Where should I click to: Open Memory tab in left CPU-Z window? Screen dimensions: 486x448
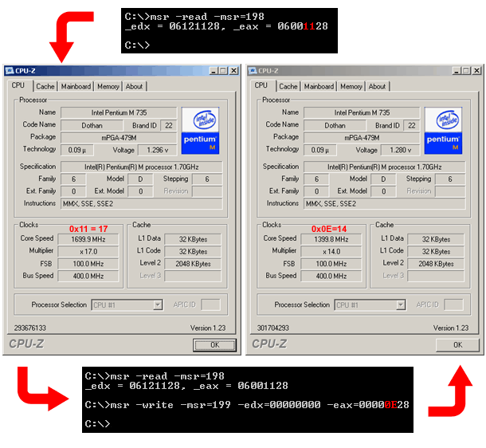pos(108,87)
